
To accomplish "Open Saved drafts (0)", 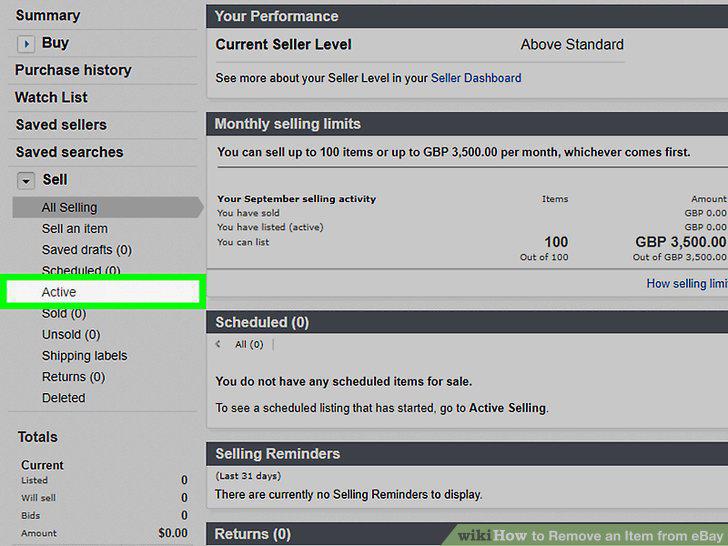I will click(x=87, y=250).
